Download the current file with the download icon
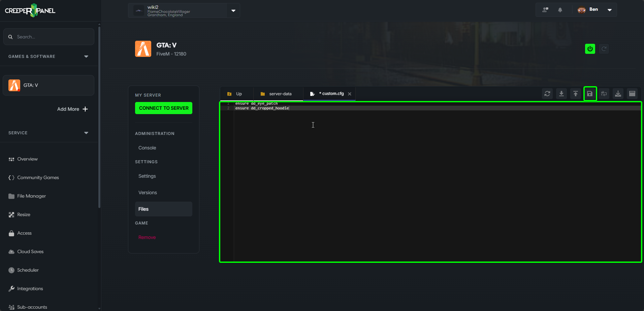 click(561, 94)
